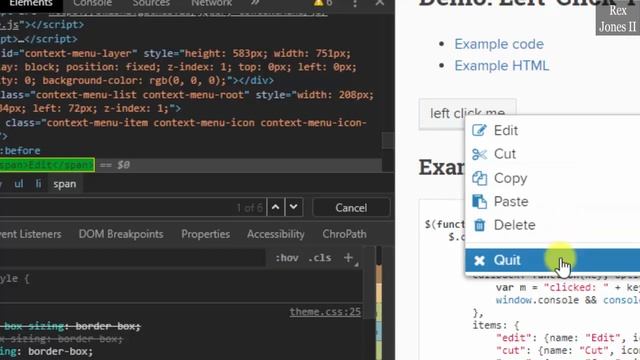Screen dimensions: 640x360
Task: Select span in the breadcrumb trail
Action: (x=64, y=184)
